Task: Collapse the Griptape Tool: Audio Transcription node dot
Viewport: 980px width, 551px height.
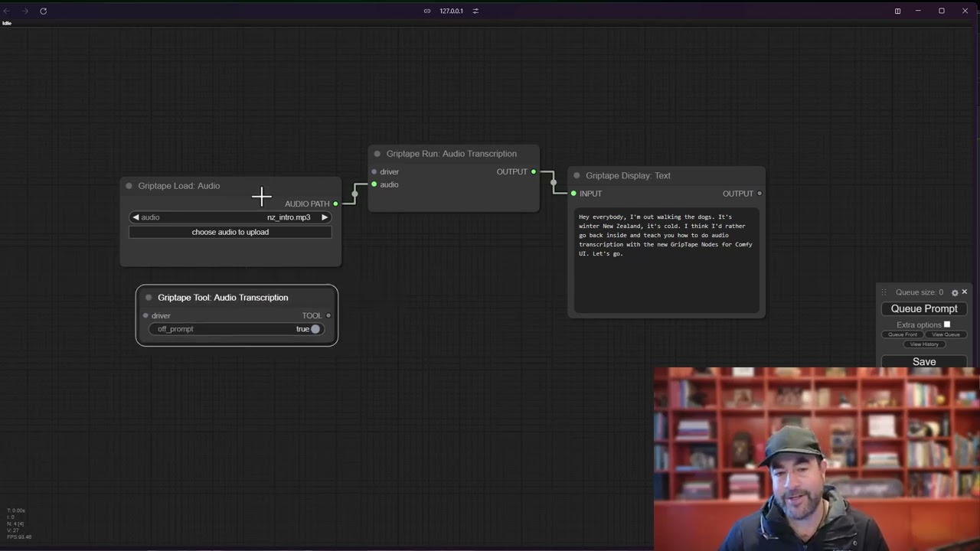Action: pyautogui.click(x=149, y=298)
